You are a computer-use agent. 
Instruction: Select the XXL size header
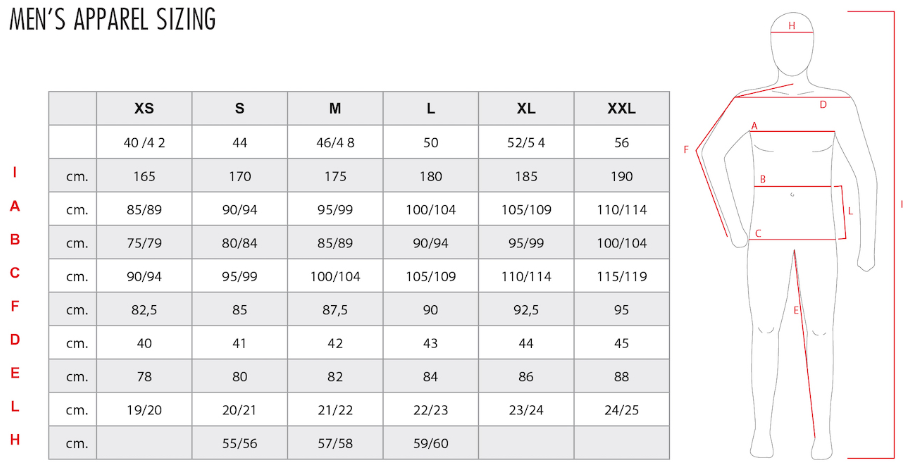[x=622, y=108]
